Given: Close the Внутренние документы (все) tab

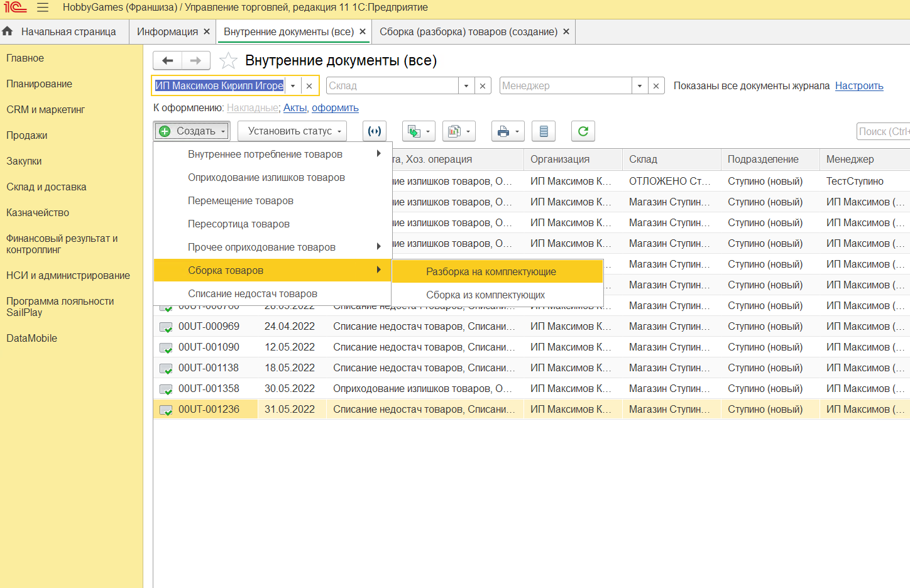Looking at the screenshot, I should click(x=363, y=31).
